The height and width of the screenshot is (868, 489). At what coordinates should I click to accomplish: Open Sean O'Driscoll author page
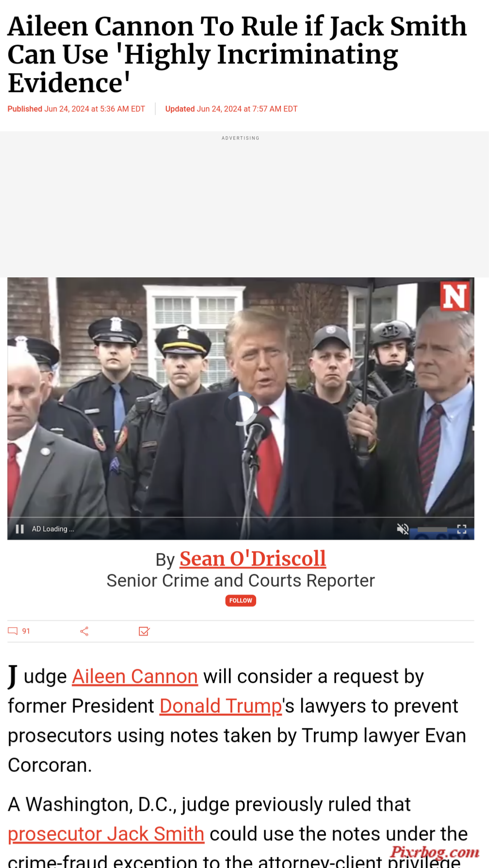(253, 559)
